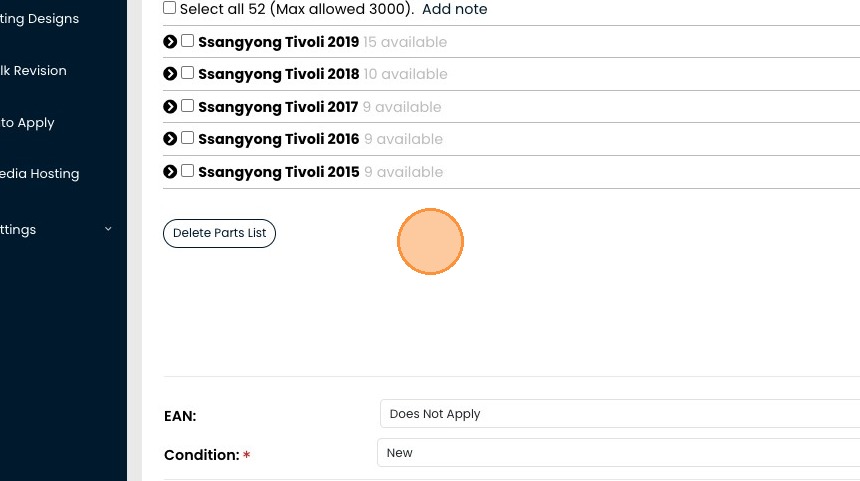Expand the Ssangyong Tivoli 2018 arrow icon
This screenshot has width=860, height=481.
[170, 74]
